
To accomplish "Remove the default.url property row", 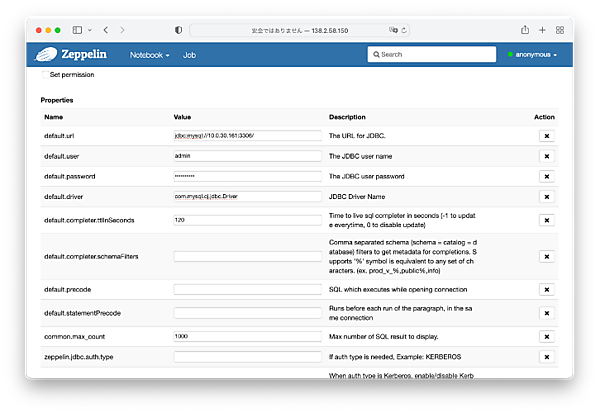I will 546,136.
